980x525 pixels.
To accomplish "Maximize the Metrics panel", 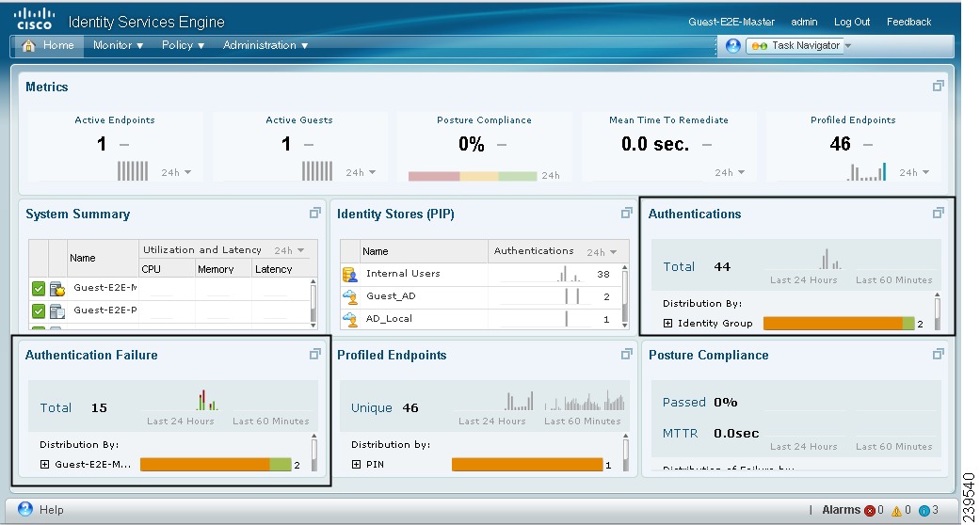I will point(939,87).
